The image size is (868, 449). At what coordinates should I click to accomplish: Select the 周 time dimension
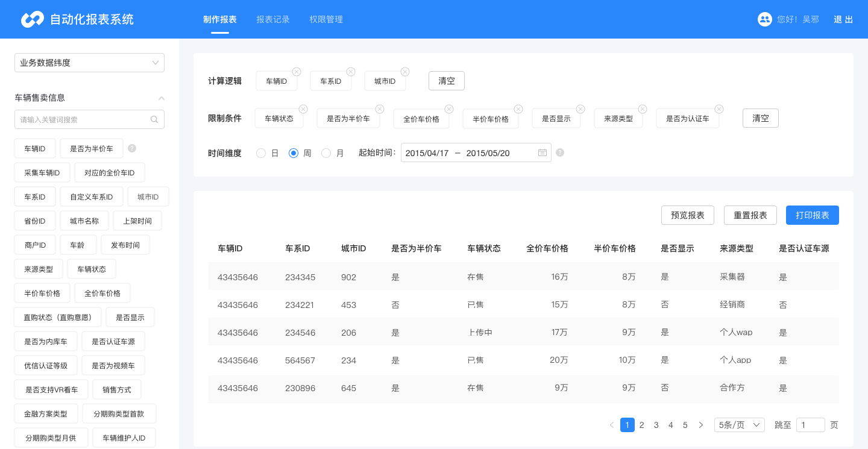[294, 153]
